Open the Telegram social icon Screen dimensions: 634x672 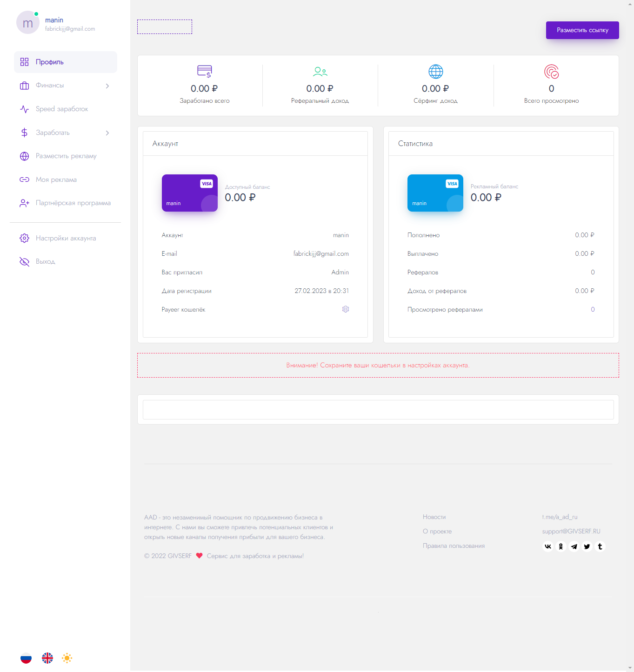coord(574,546)
